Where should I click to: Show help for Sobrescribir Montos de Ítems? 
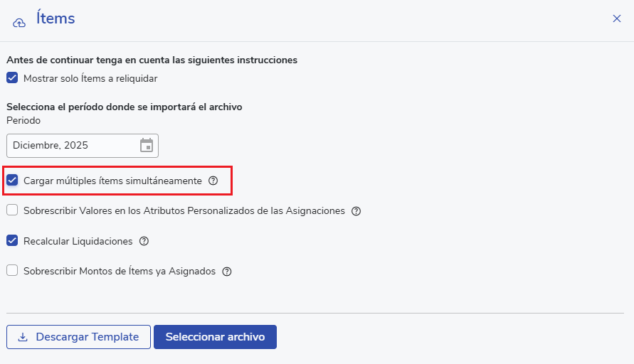[227, 272]
